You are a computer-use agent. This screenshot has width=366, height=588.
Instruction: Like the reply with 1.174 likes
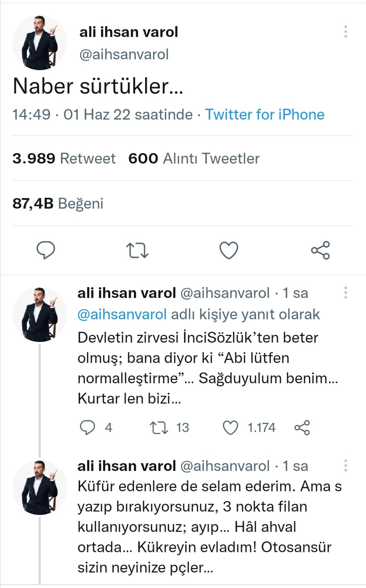tap(230, 427)
